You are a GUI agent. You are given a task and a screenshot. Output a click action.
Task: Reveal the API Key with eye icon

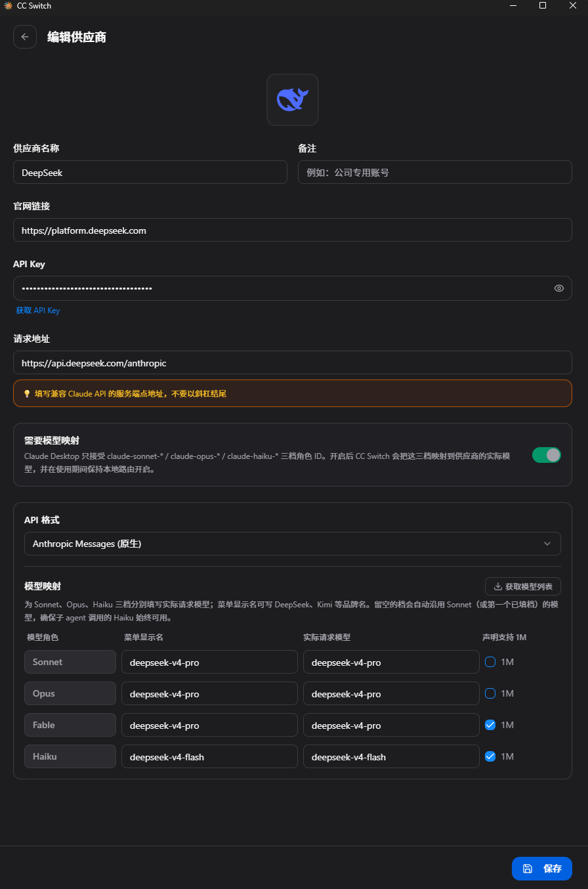point(559,288)
